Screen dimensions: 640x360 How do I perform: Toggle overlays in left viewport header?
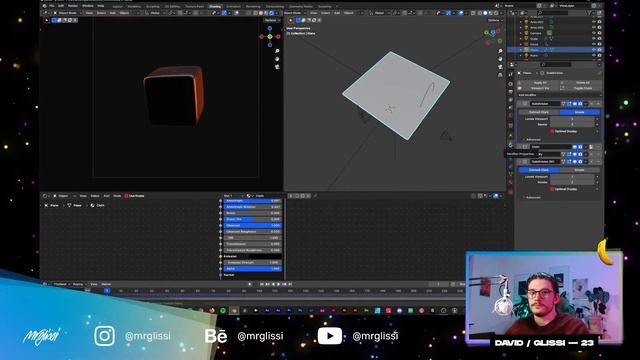[236, 13]
